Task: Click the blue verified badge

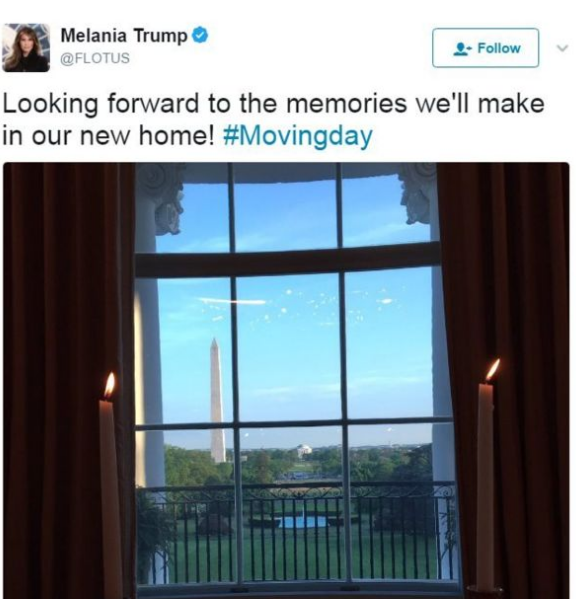Action: (x=200, y=36)
